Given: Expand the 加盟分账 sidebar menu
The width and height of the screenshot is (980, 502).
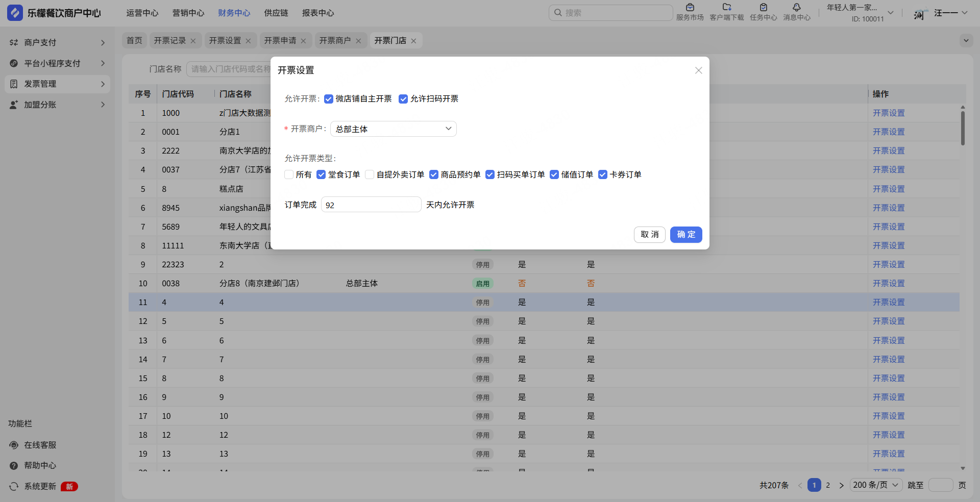Looking at the screenshot, I should point(103,105).
